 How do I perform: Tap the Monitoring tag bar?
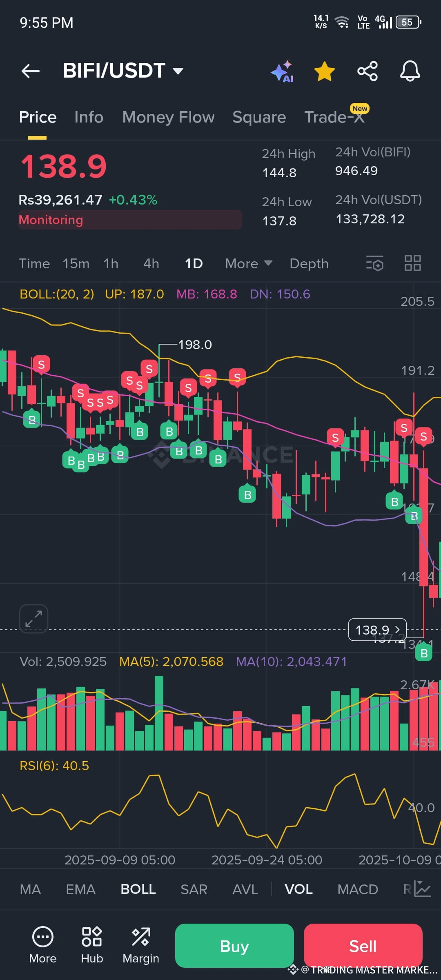pyautogui.click(x=130, y=220)
